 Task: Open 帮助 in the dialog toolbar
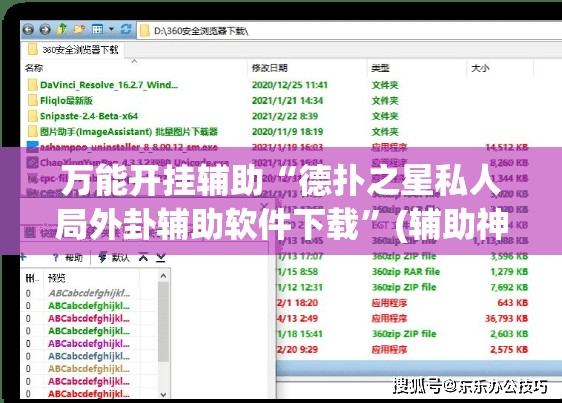pos(74,257)
